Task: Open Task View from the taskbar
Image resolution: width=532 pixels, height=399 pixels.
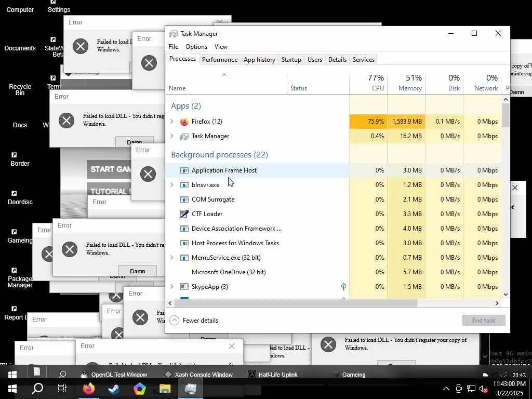Action: pyautogui.click(x=62, y=389)
